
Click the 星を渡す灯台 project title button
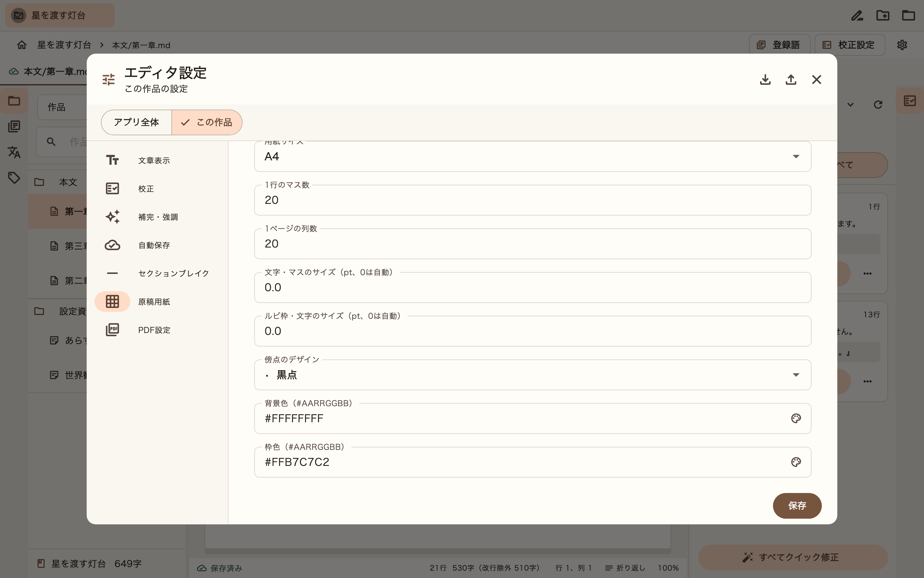coord(60,15)
